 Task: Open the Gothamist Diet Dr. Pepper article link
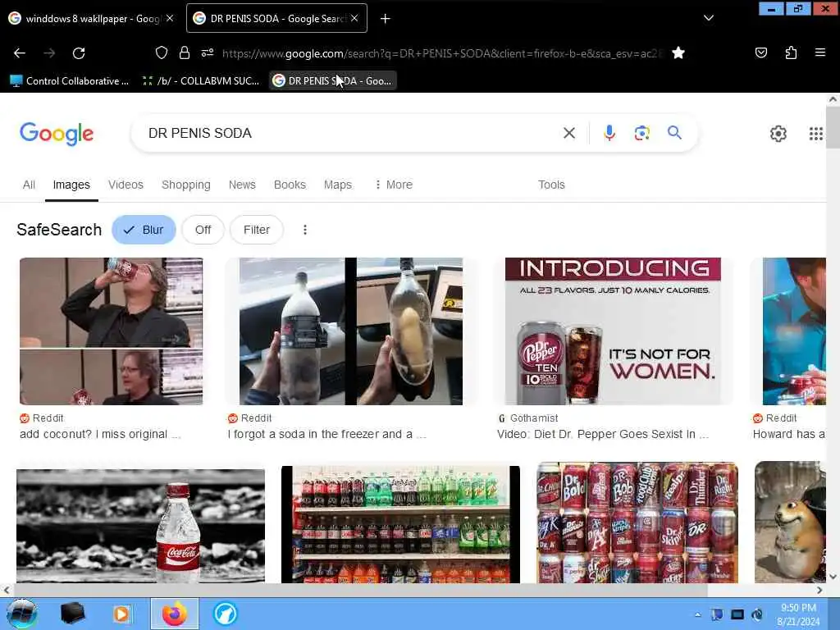[x=603, y=435]
